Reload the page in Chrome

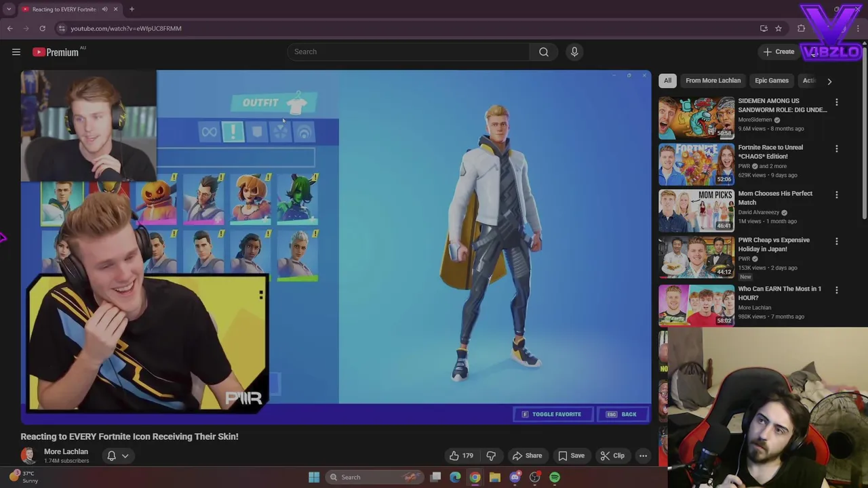[x=42, y=28]
